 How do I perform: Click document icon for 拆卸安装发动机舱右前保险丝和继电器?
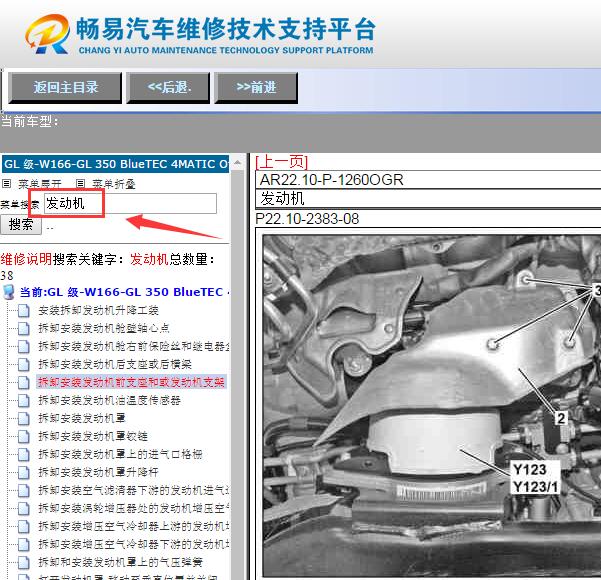[24, 346]
